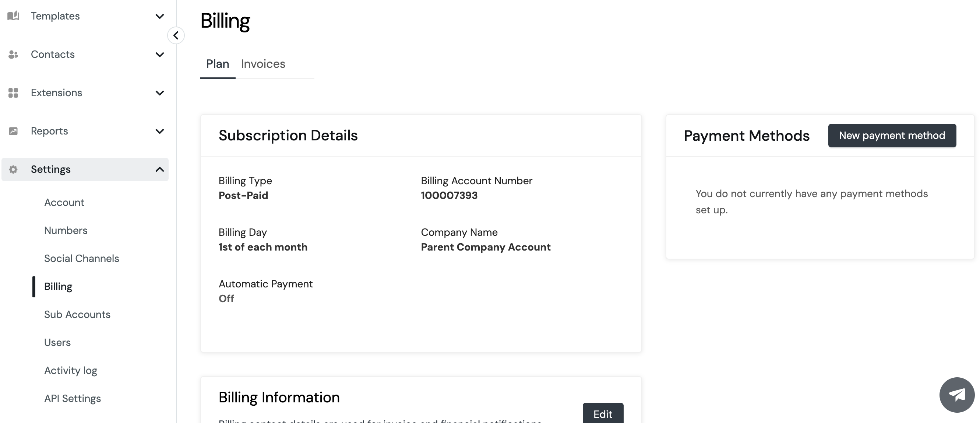Expand the Reports menu chevron

pos(160,131)
